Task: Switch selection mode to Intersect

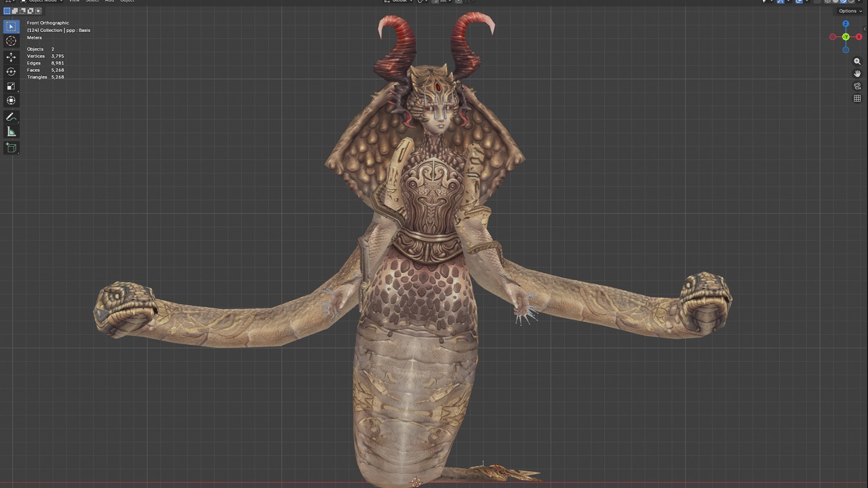Action: pyautogui.click(x=37, y=11)
